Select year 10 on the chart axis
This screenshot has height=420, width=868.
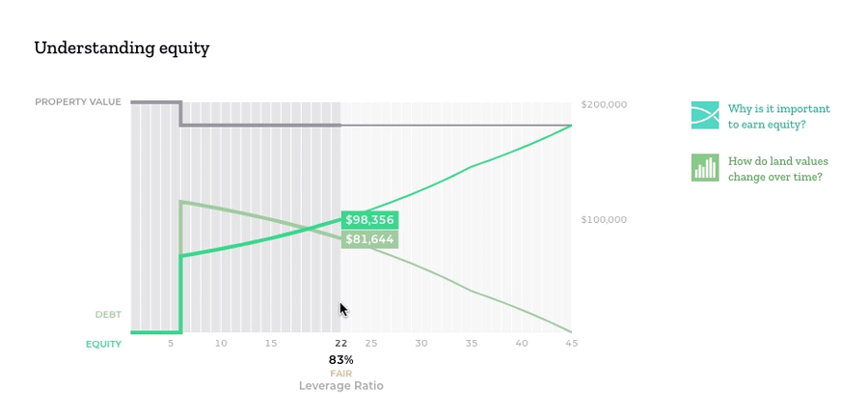pos(221,344)
